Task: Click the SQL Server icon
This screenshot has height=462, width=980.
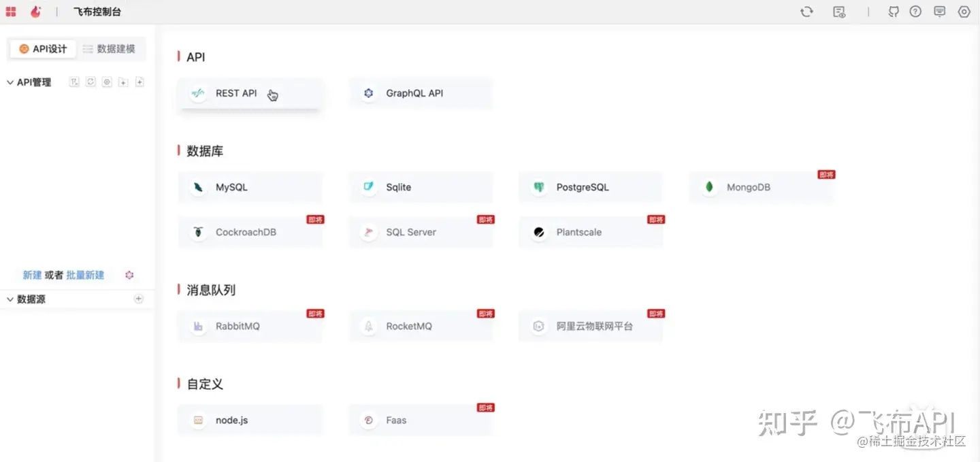Action: (x=368, y=232)
